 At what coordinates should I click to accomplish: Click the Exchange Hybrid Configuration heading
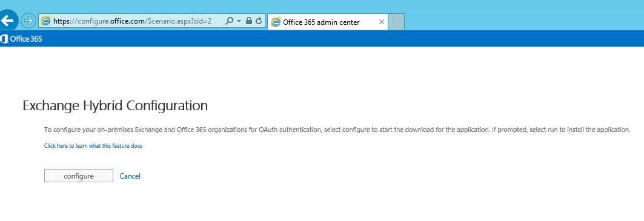[x=115, y=105]
